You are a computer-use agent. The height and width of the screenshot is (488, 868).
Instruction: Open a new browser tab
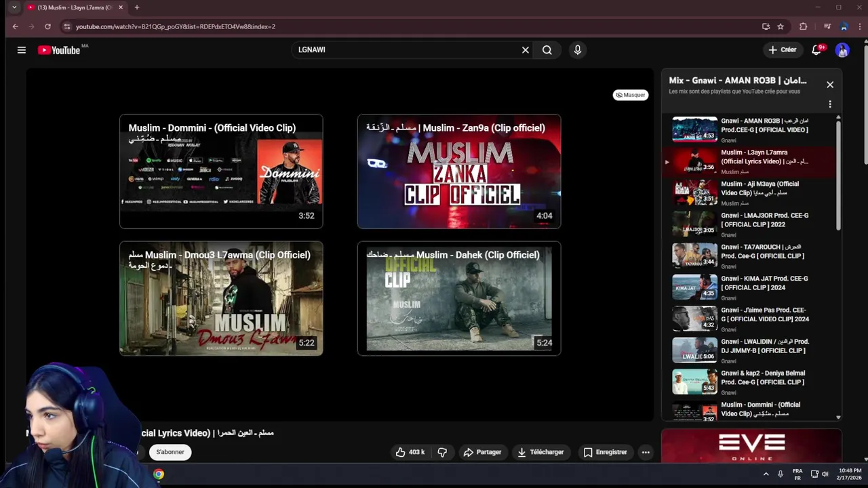[x=136, y=7]
